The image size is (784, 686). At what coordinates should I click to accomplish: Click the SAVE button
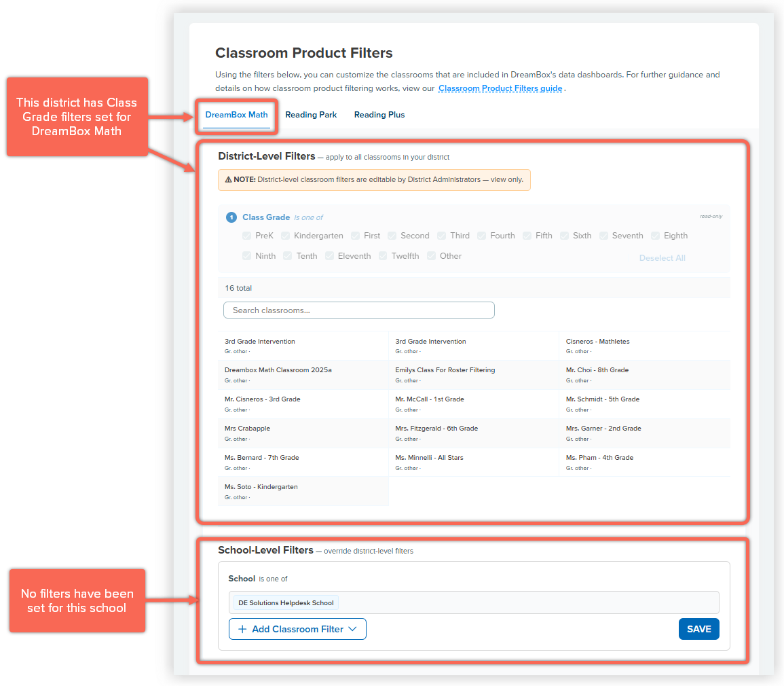pos(698,629)
